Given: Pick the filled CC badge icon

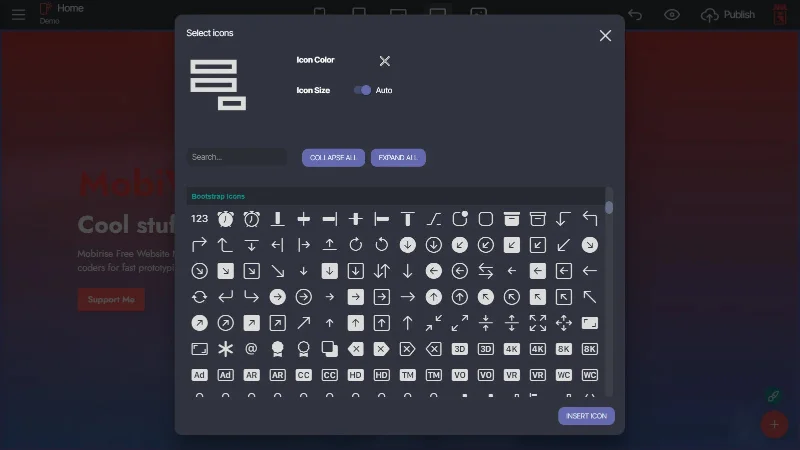Looking at the screenshot, I should 304,375.
